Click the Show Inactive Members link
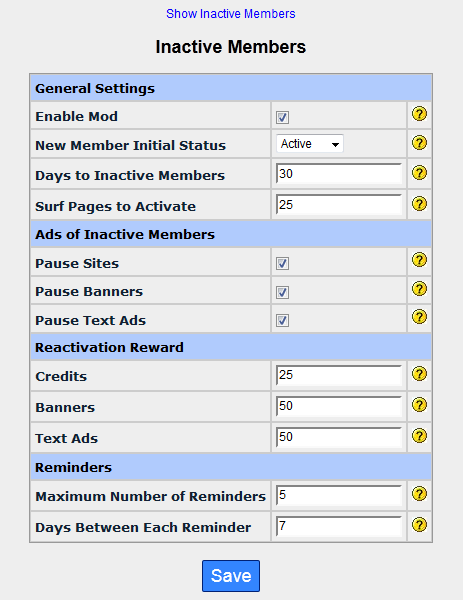Screen dimensions: 463x600 tap(231, 14)
